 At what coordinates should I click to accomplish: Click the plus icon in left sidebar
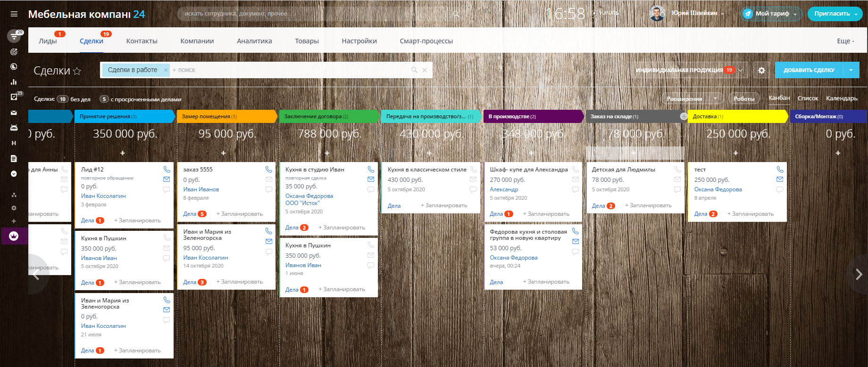click(x=14, y=221)
